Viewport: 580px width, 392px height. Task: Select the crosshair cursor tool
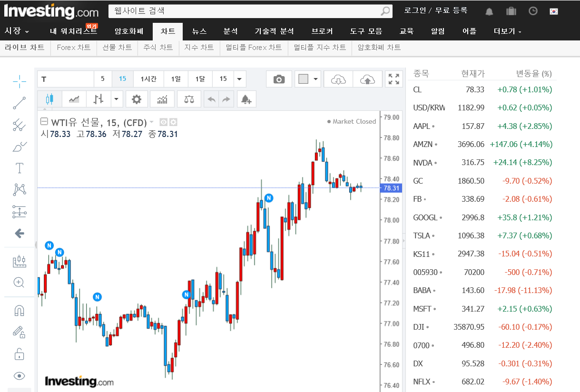(20, 81)
